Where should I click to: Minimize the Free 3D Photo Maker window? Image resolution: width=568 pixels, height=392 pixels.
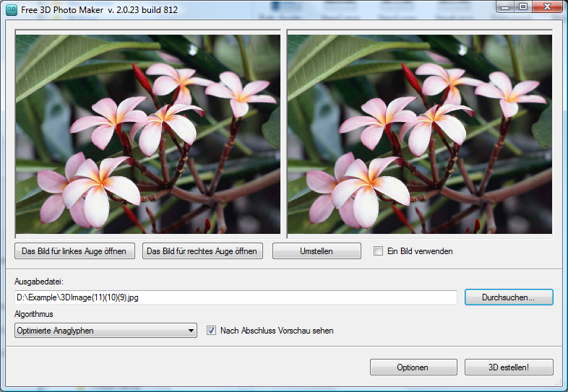point(506,6)
